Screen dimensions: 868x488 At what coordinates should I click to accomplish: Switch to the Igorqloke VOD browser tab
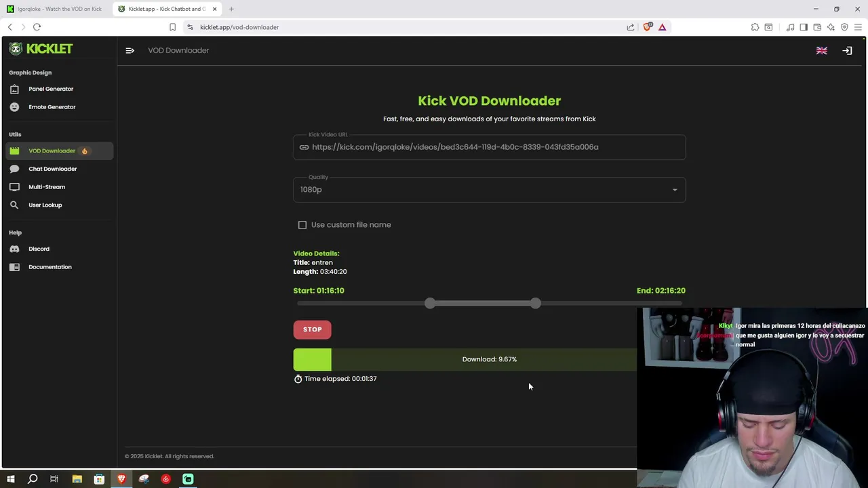(55, 9)
